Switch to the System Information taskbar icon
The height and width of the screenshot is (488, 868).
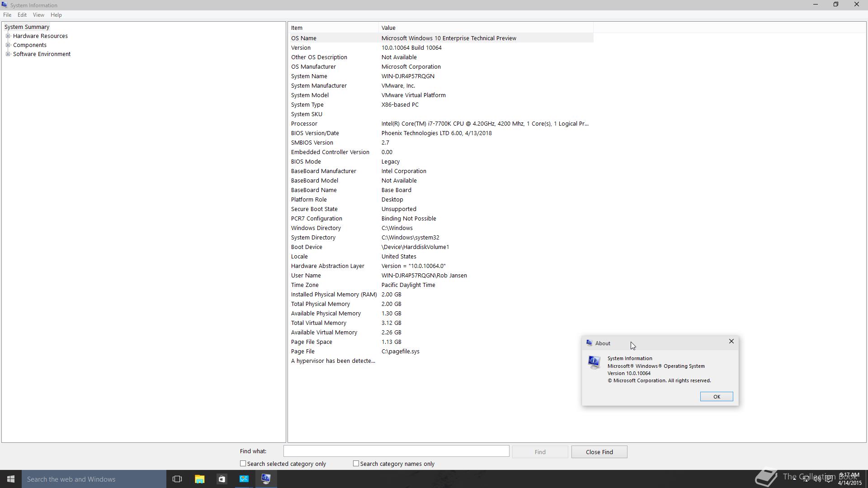click(x=266, y=479)
